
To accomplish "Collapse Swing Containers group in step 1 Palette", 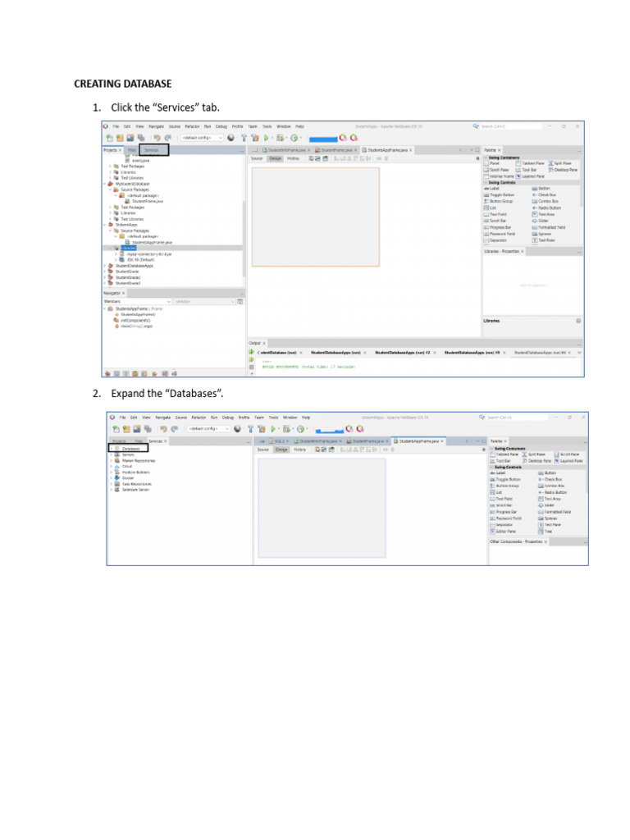I will 486,157.
